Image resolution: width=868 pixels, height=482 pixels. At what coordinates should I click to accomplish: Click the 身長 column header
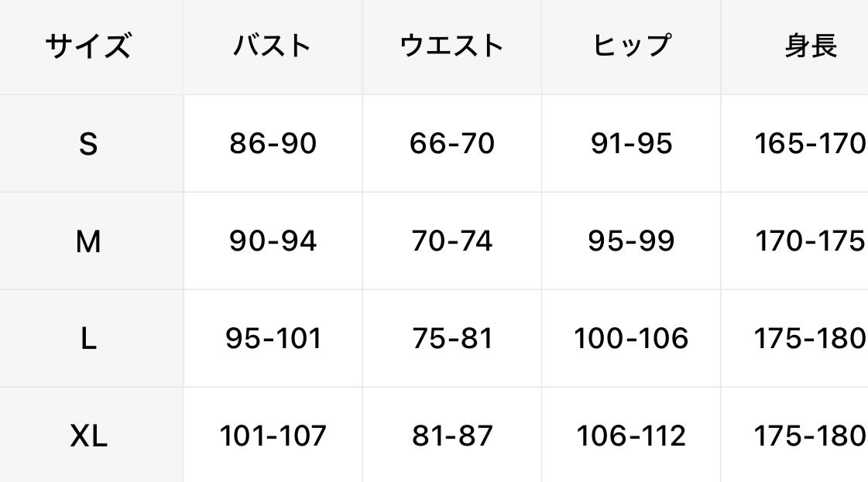click(810, 46)
